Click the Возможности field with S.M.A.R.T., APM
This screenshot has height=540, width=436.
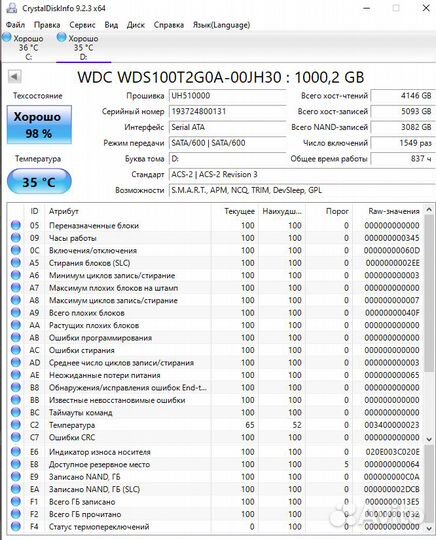click(x=302, y=190)
